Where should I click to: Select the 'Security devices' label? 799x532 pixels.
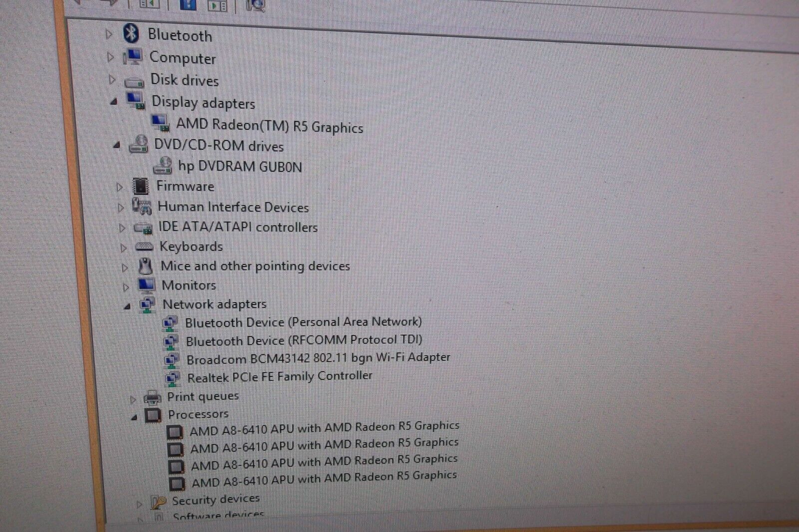tap(216, 499)
